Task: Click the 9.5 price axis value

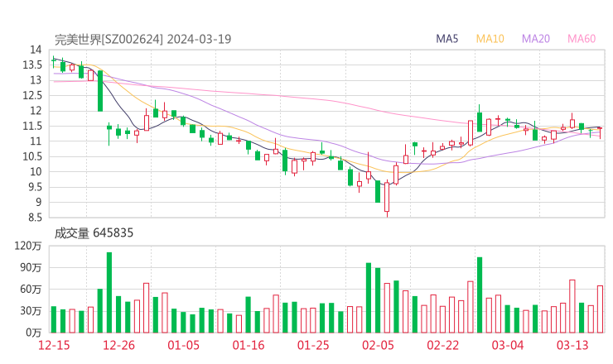Action: pos(34,187)
